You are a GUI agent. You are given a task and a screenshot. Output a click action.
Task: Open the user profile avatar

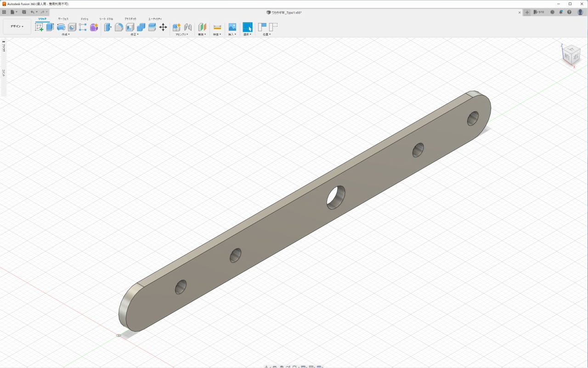(580, 12)
